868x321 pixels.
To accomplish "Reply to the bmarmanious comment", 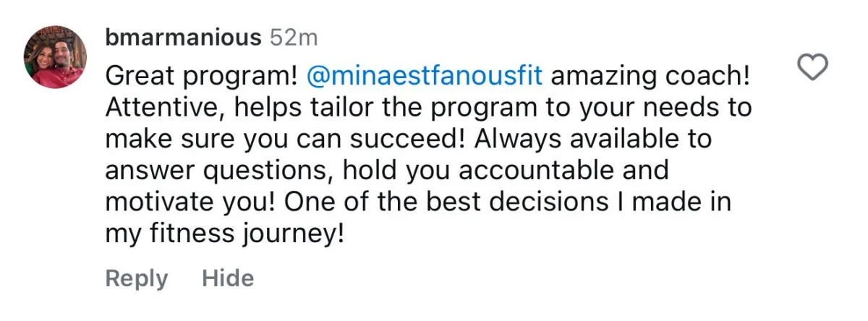I will (x=136, y=279).
